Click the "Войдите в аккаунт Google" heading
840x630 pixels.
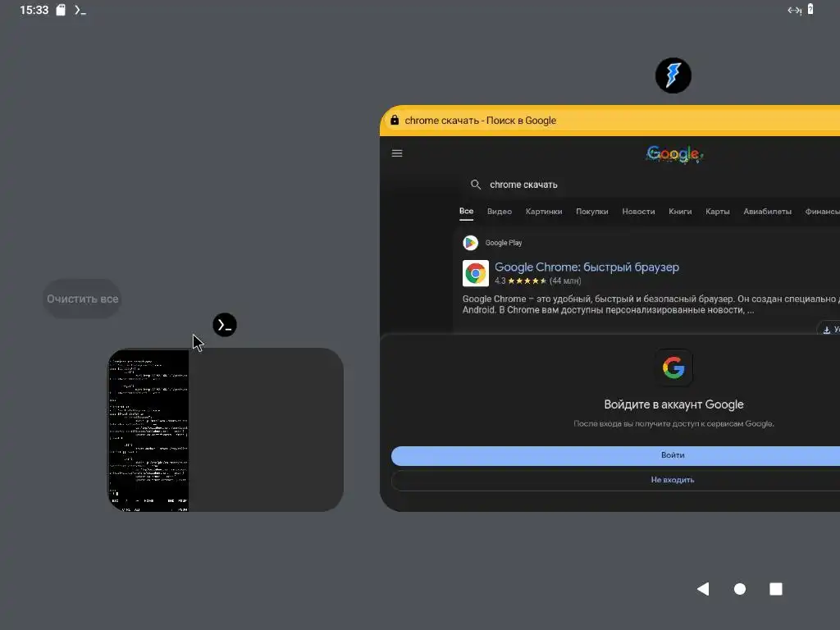(x=673, y=404)
